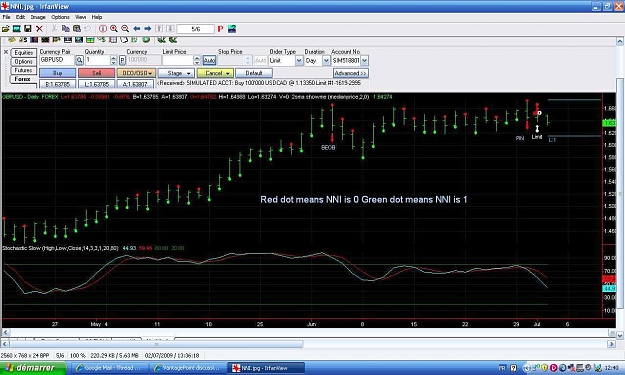Select the Equities tab in order bar

point(24,53)
